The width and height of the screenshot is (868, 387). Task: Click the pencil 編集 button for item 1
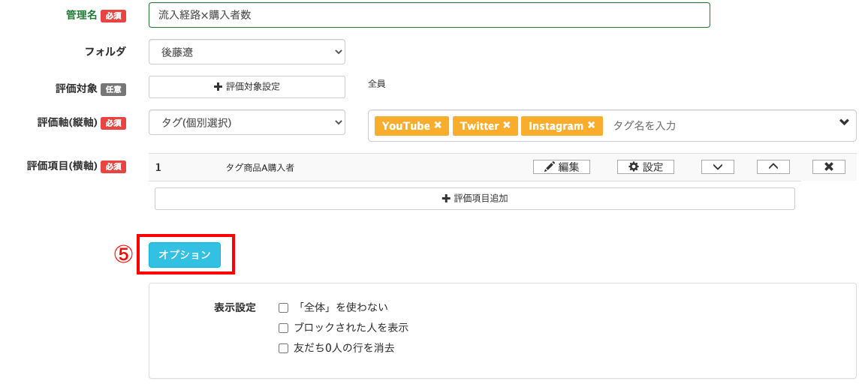point(561,167)
